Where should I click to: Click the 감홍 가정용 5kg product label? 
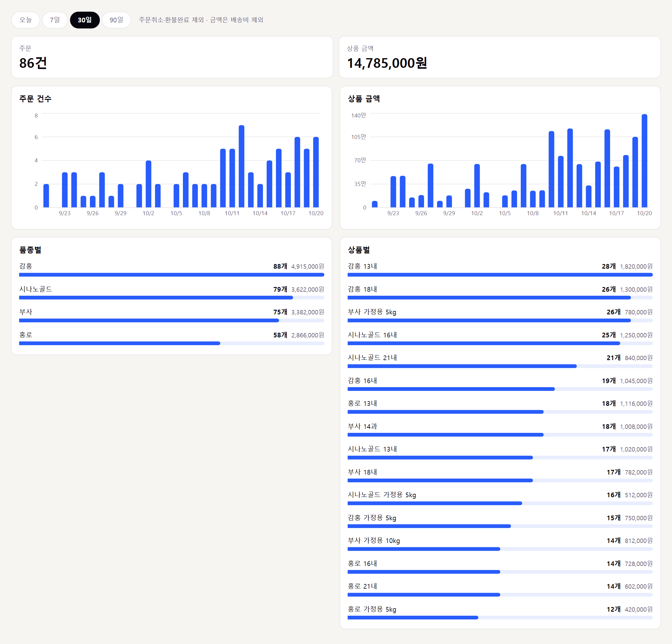pos(372,517)
